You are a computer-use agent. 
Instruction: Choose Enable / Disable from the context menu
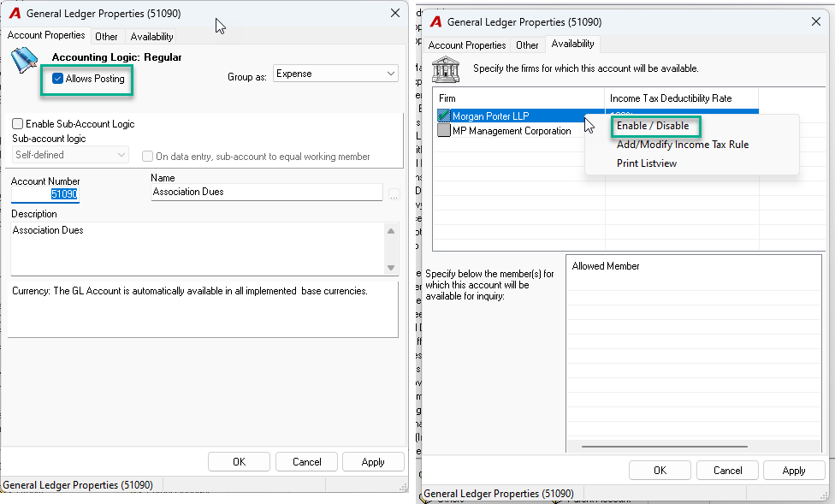(x=652, y=126)
